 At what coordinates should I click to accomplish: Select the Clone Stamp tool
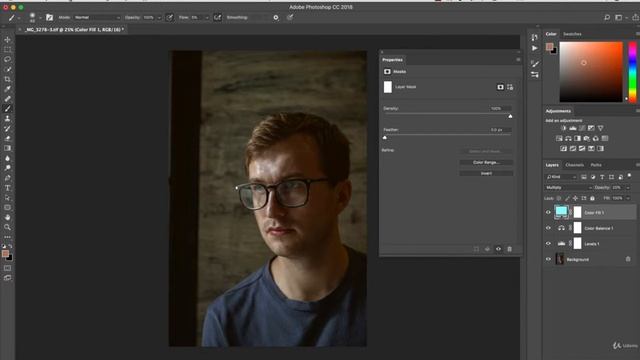(7, 118)
